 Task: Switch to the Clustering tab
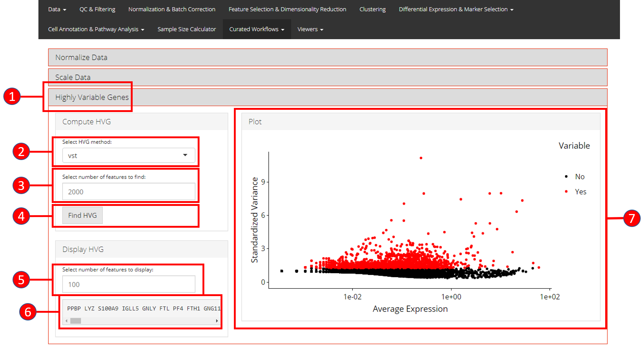[372, 9]
